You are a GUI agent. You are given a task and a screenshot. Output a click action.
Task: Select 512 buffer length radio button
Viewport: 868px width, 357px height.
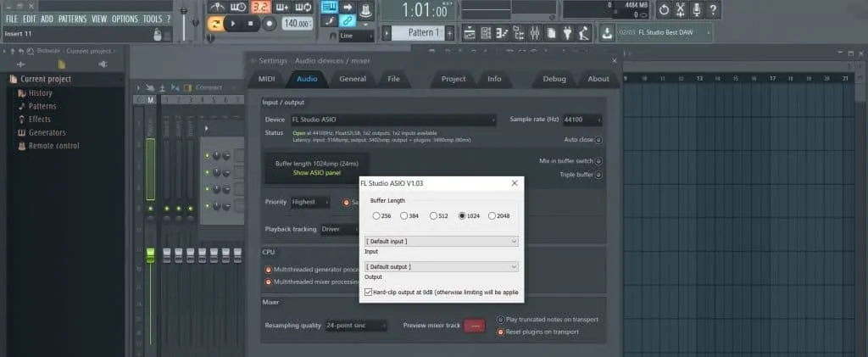coord(433,216)
